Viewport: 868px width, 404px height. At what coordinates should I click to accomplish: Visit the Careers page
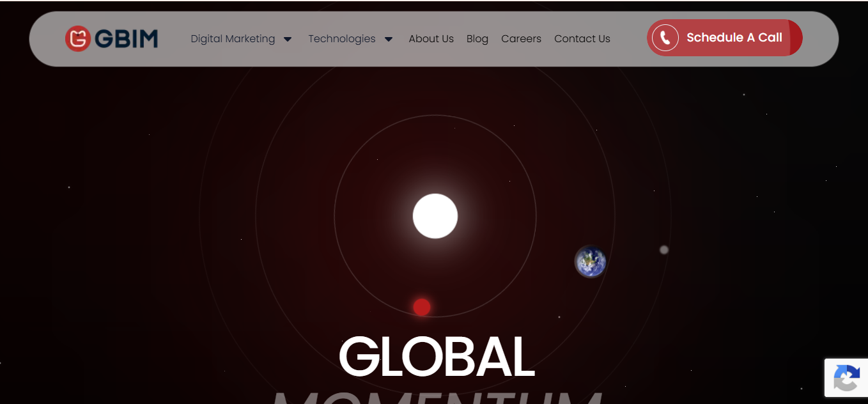(521, 39)
